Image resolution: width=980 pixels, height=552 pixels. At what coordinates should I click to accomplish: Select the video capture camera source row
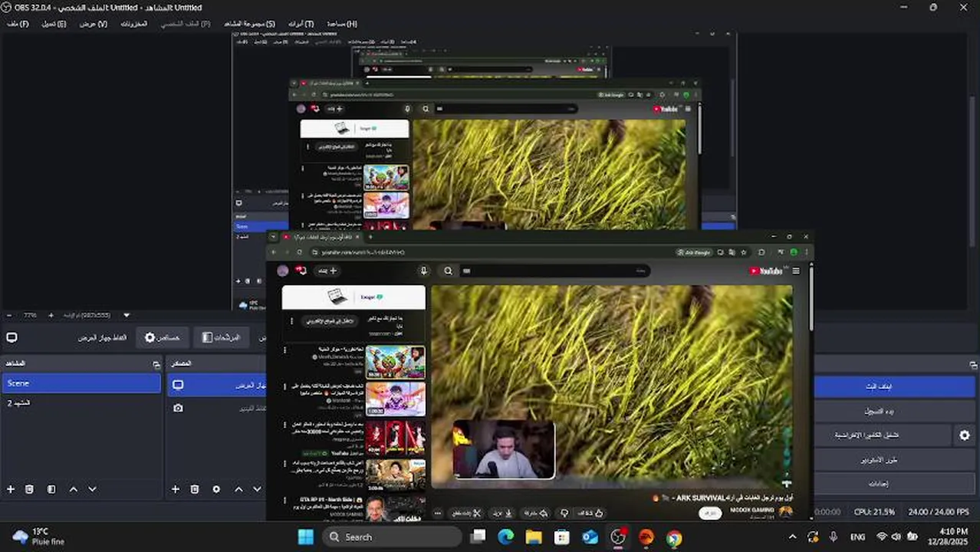point(216,408)
